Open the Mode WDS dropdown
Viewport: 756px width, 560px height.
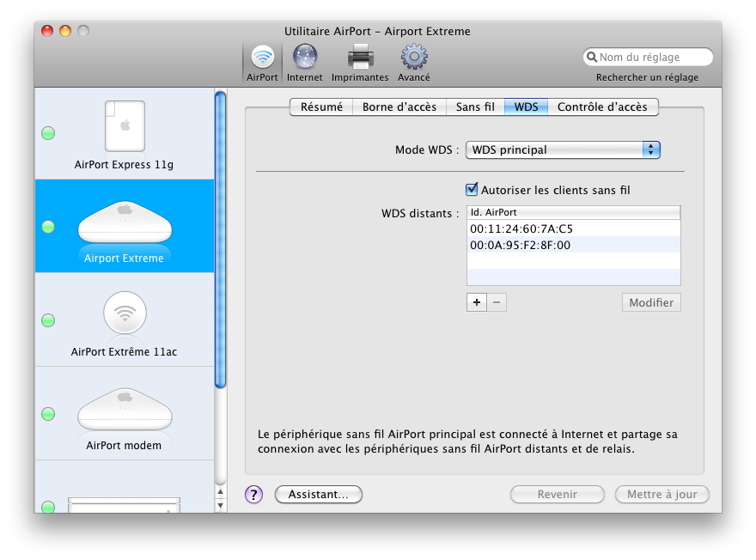[x=563, y=150]
